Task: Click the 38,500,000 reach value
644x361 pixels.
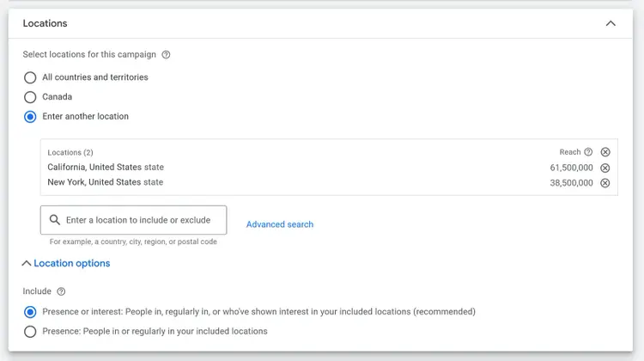Action: click(x=571, y=183)
